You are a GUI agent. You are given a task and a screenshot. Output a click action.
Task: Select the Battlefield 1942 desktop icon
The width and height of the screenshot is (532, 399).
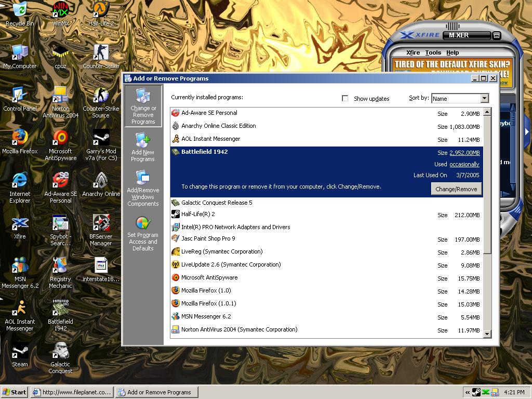pyautogui.click(x=60, y=315)
